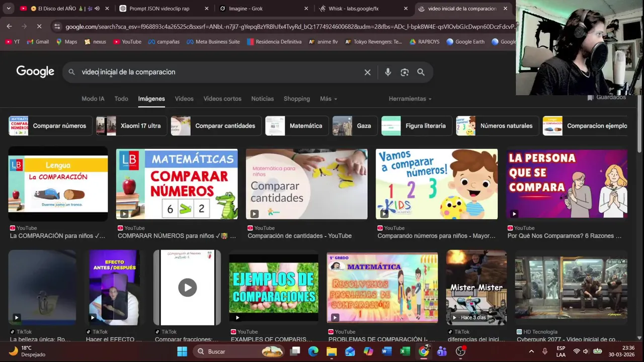Switch to the Noticias tab
The image size is (644, 362).
coord(263,99)
